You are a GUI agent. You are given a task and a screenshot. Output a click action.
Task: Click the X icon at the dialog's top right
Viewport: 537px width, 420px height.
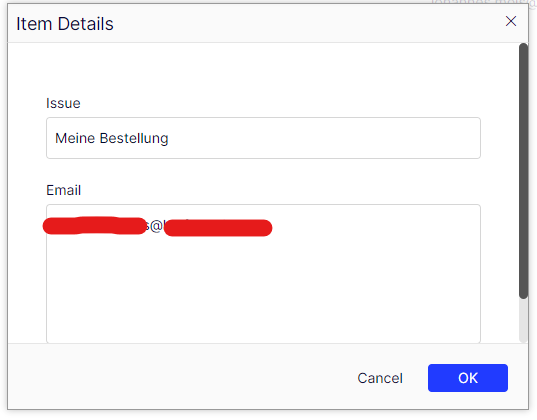coord(511,21)
